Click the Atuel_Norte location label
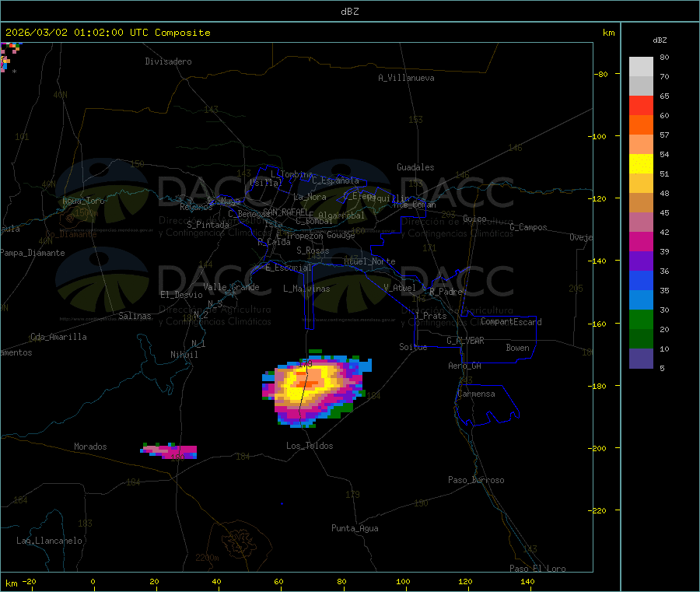This screenshot has height=592, width=700. pyautogui.click(x=369, y=261)
